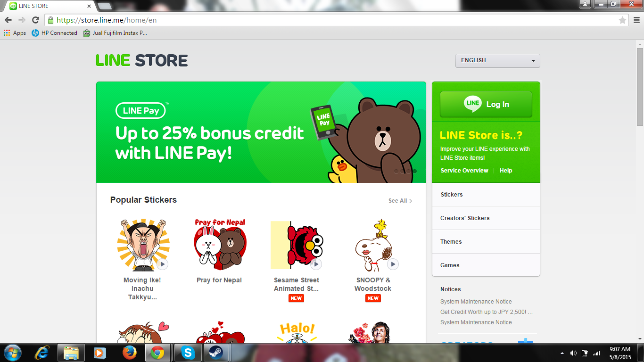644x362 pixels.
Task: Open the Apps shortcut in bookmarks bar
Action: pos(15,33)
